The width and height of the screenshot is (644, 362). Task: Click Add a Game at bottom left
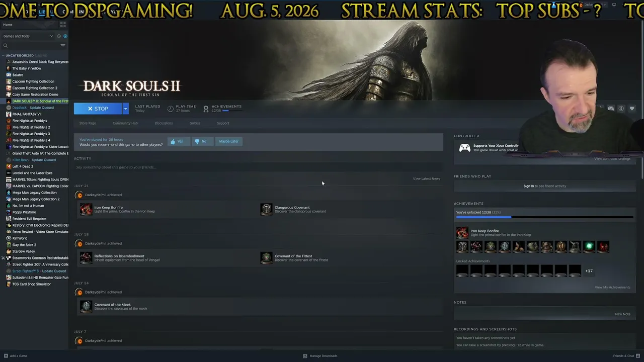coord(16,356)
